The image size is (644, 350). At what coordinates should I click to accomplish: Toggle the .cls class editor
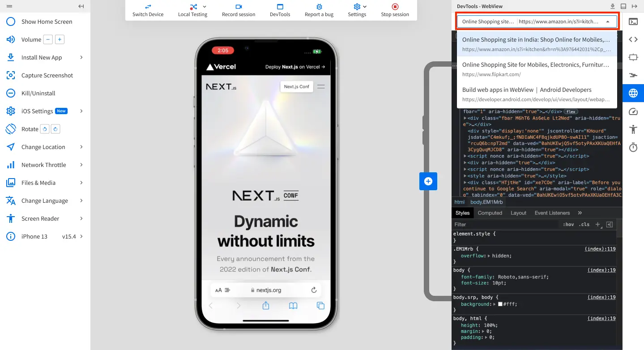[x=584, y=224]
